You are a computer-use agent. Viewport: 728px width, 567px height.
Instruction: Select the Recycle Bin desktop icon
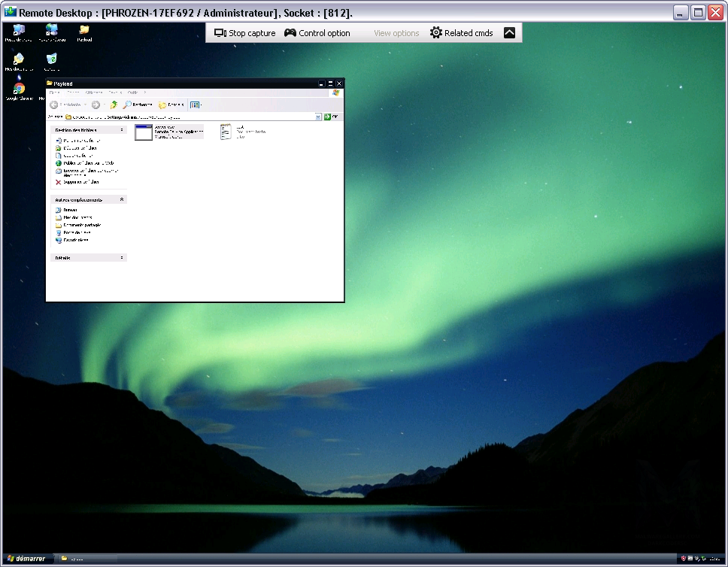51,59
